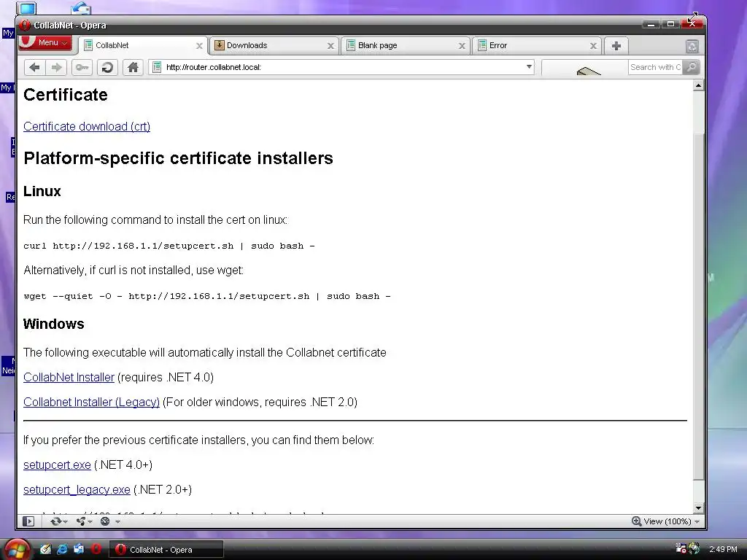Open Collabnet Installer (Legacy) link
This screenshot has height=560, width=747.
click(x=91, y=402)
